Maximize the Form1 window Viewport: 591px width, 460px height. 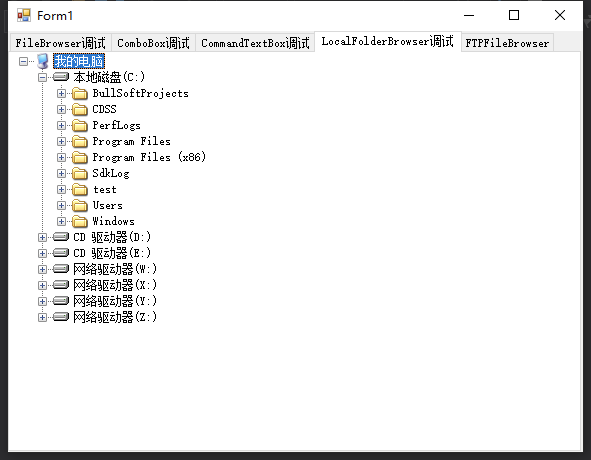click(x=514, y=15)
